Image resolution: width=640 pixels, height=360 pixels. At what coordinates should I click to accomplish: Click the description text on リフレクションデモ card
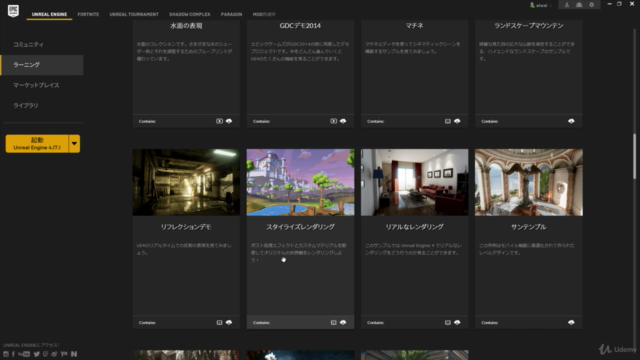point(184,249)
